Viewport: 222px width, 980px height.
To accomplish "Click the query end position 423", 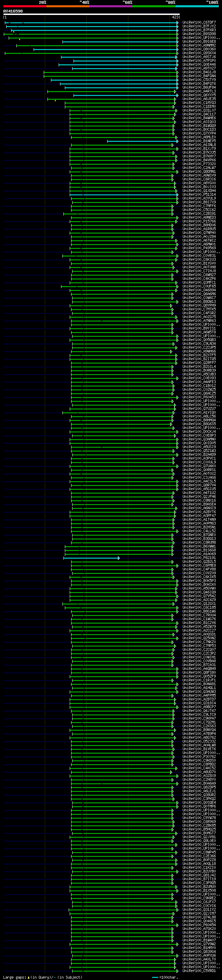I will (175, 17).
